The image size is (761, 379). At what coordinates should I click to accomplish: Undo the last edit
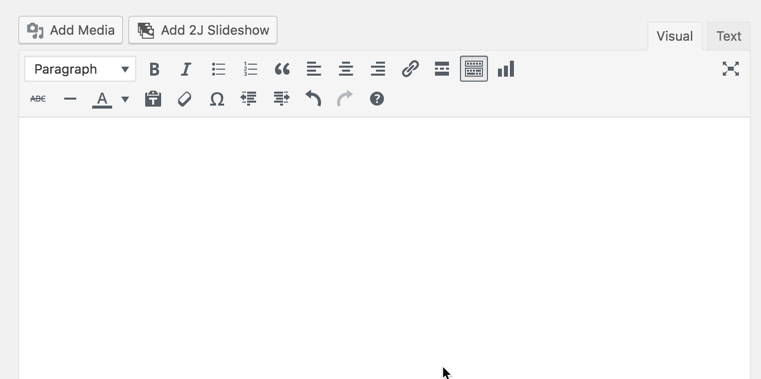pos(313,99)
